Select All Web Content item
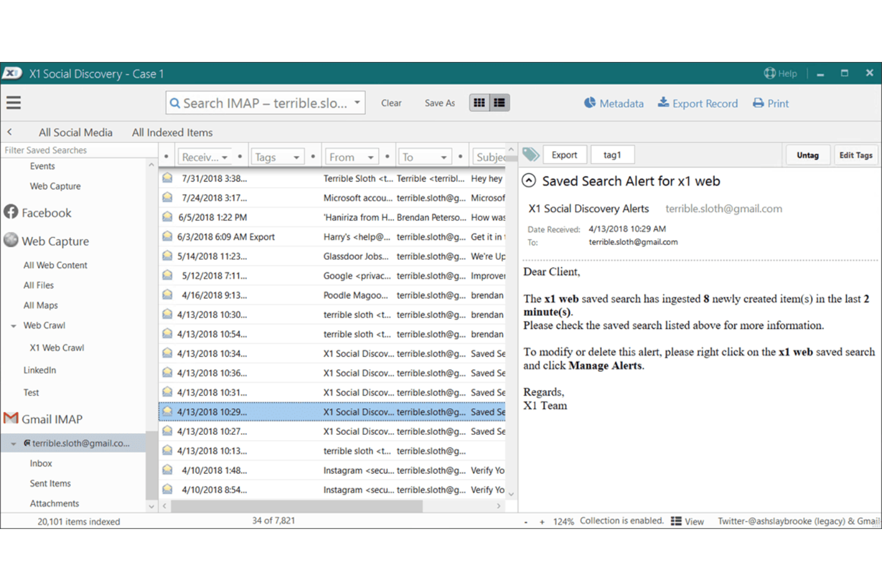The width and height of the screenshot is (882, 588). (x=55, y=265)
